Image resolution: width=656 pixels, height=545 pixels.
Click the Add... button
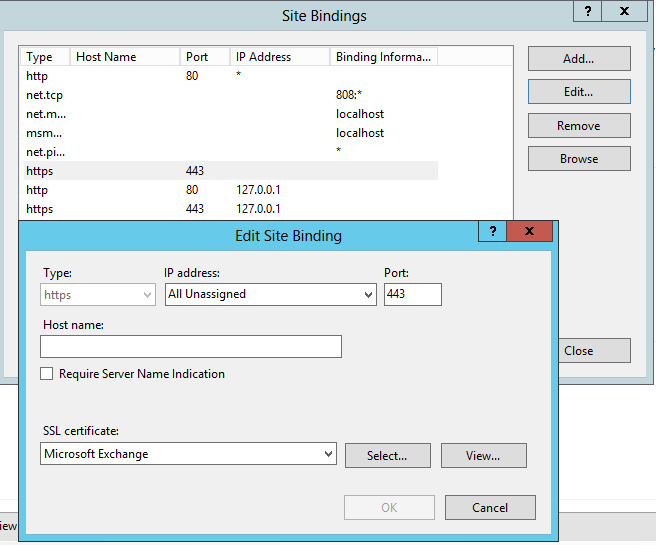579,59
